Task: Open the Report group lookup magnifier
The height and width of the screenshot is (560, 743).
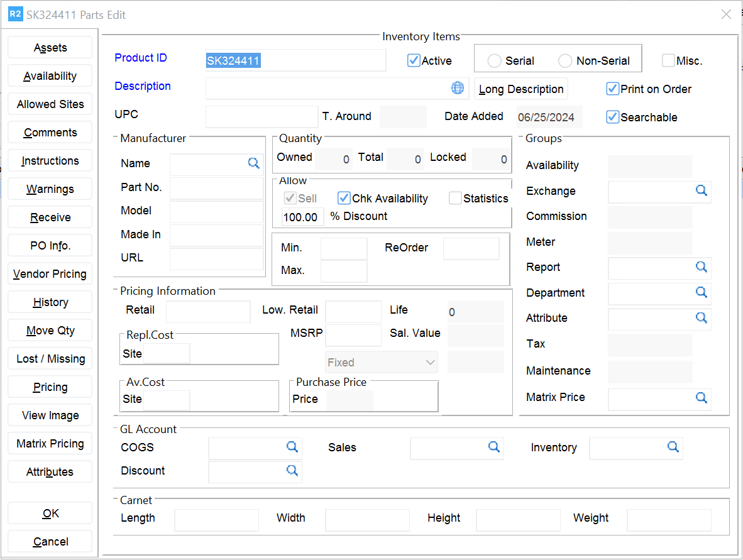Action: coord(702,267)
